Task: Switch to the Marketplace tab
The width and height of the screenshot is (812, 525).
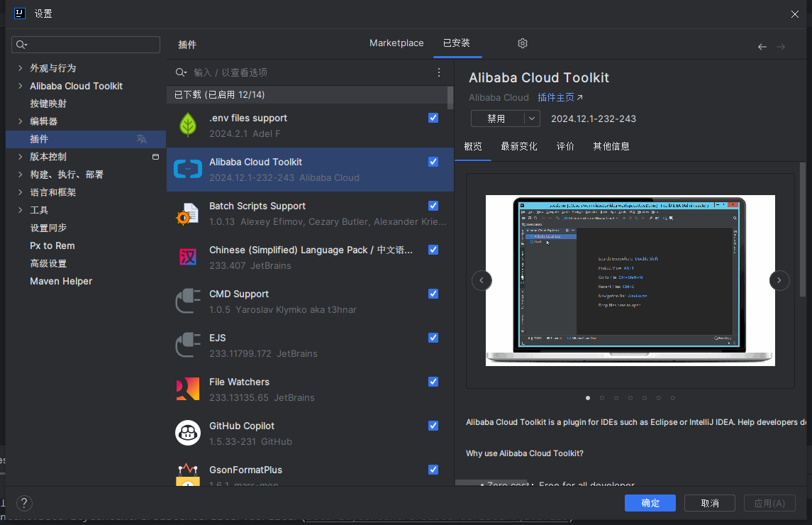Action: (x=396, y=43)
